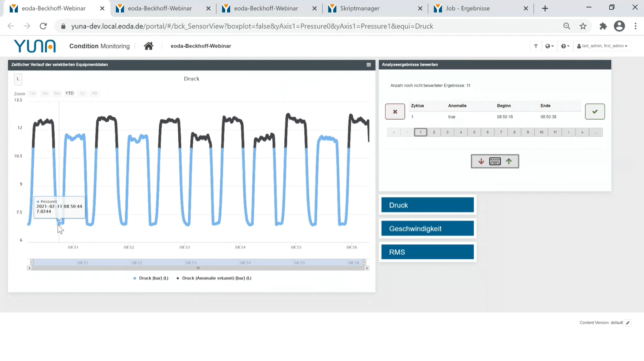Open the Chrome profile avatar
The height and width of the screenshot is (361, 644).
coord(619,26)
